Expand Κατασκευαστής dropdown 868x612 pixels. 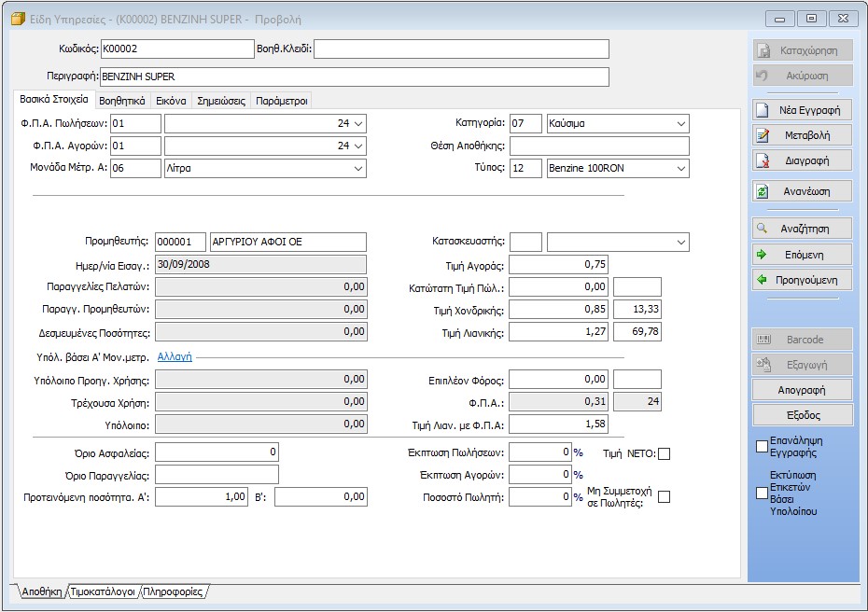681,242
